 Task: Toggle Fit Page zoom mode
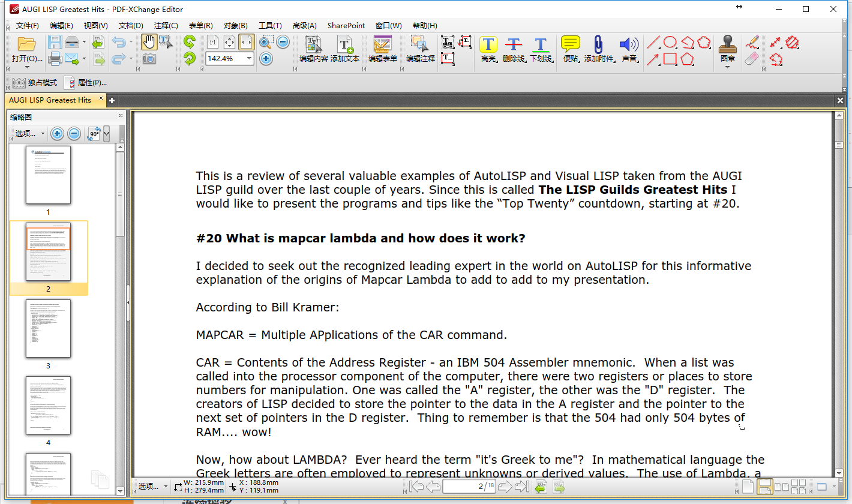(x=230, y=42)
